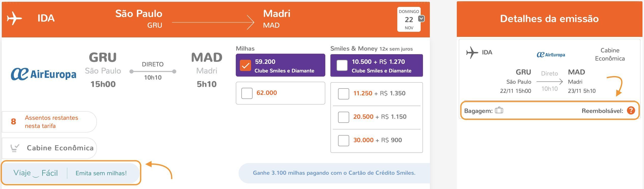Image resolution: width=644 pixels, height=189 pixels.
Task: Select the 62.000 miles checkbox
Action: 247,93
